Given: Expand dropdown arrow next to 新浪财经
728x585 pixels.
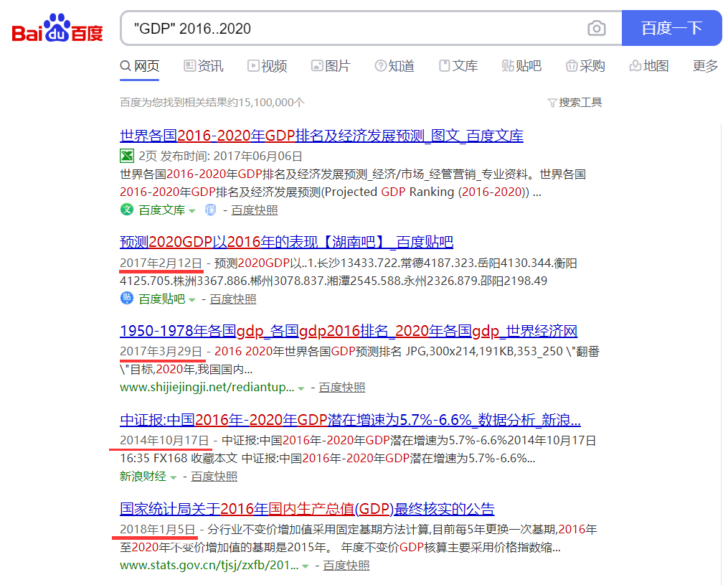Looking at the screenshot, I should [x=173, y=477].
